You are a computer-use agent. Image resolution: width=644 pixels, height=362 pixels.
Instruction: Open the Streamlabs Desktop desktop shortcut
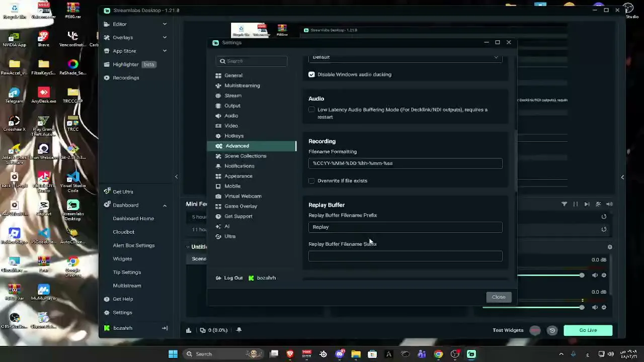[x=73, y=210]
